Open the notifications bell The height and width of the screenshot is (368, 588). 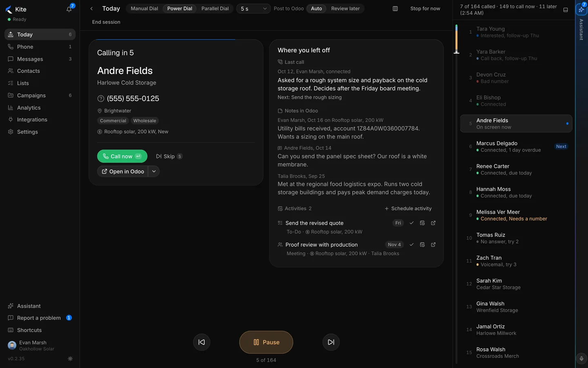tap(69, 9)
